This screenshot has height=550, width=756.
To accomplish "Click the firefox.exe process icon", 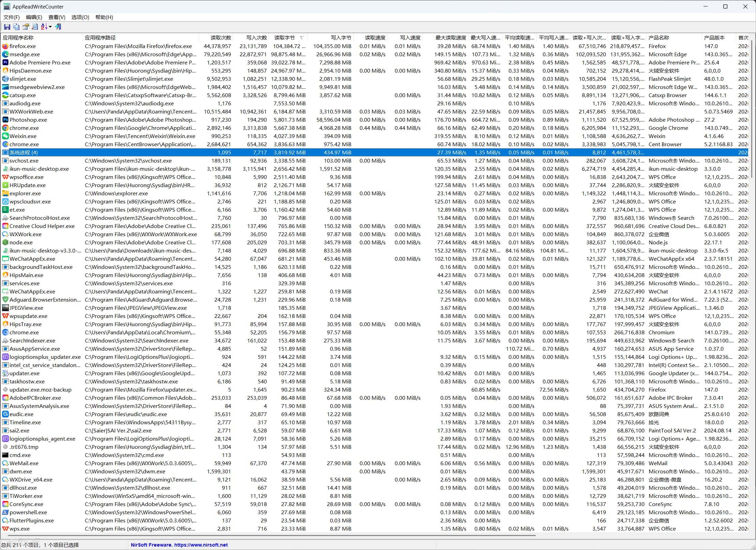I will coord(5,46).
